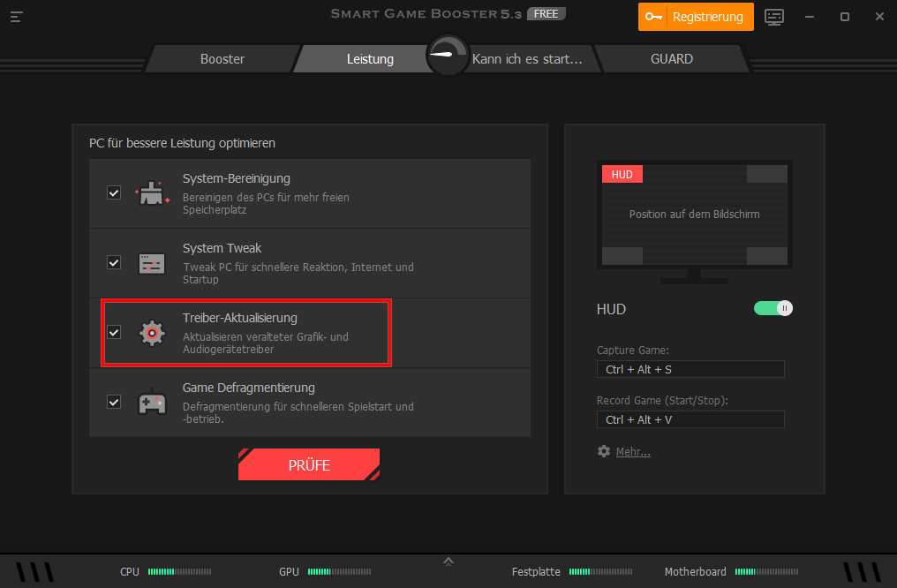
Task: Click the orange Registrierung button
Action: (x=696, y=17)
